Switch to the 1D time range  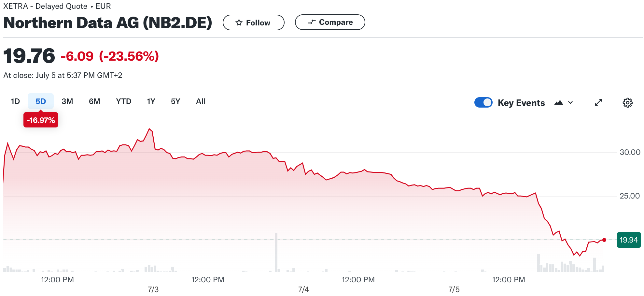[x=15, y=101]
